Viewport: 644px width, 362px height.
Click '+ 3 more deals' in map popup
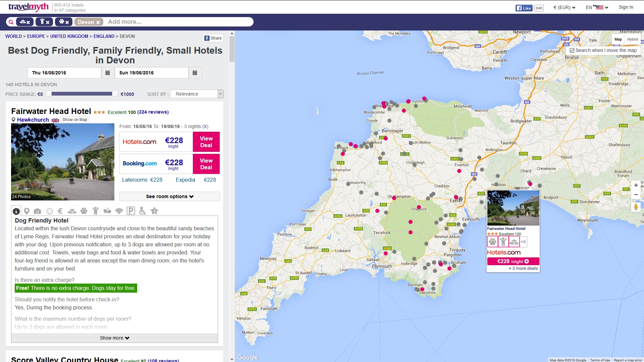click(x=523, y=268)
